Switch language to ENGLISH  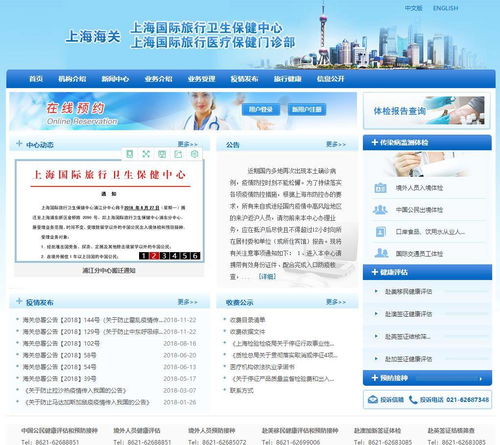pos(445,8)
